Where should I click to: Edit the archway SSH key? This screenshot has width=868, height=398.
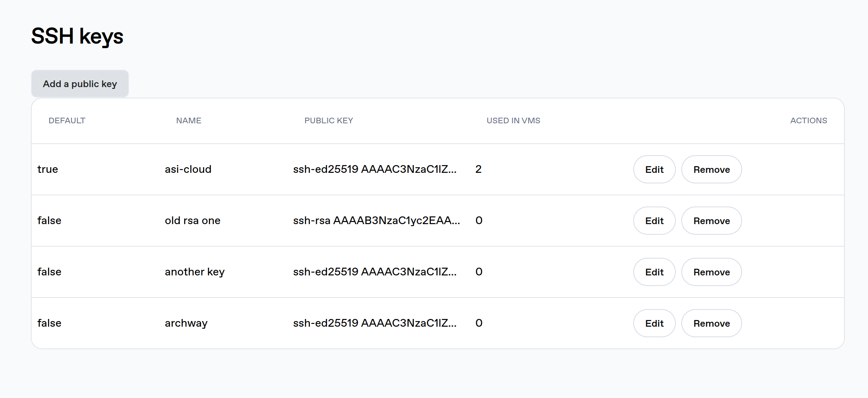click(654, 323)
